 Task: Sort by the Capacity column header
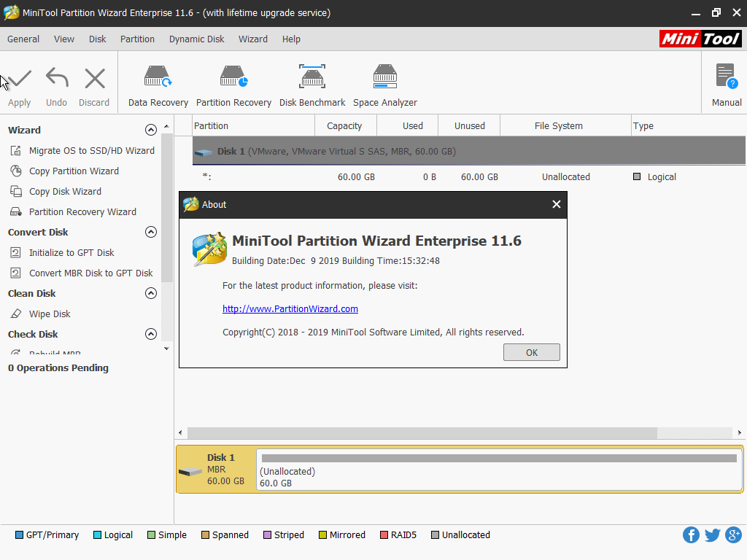[345, 125]
